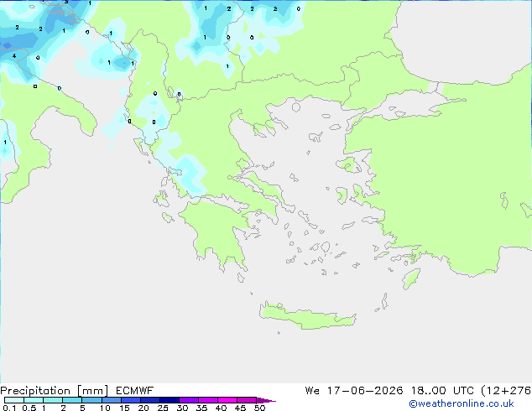Viewport: 532px width, 411px height.
Task: Click the '35' legend scale number
Action: tap(201, 408)
